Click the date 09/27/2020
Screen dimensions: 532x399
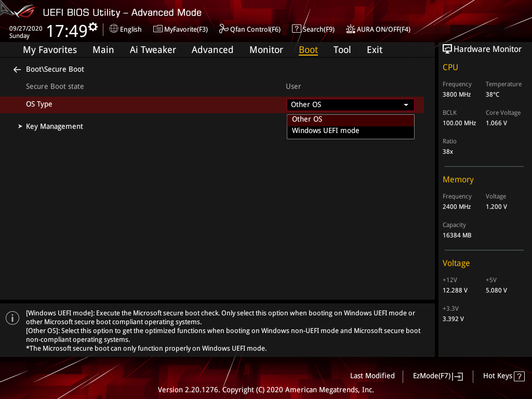pos(26,29)
